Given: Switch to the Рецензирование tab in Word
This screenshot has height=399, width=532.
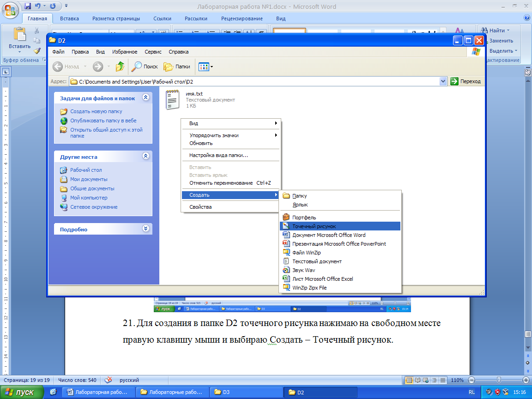Looking at the screenshot, I should point(242,18).
